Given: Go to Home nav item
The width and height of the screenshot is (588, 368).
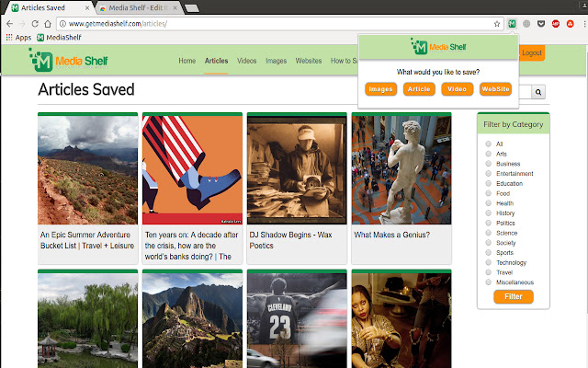Looking at the screenshot, I should [x=187, y=61].
